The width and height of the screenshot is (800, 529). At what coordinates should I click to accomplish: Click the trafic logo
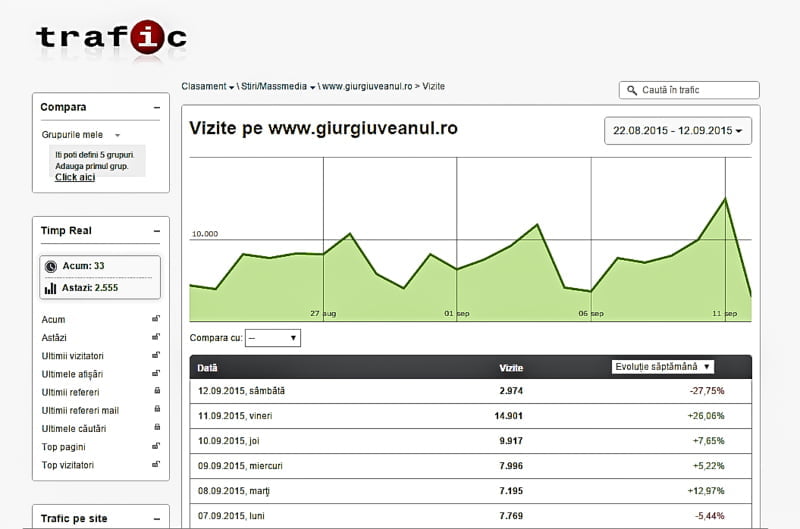coord(110,37)
